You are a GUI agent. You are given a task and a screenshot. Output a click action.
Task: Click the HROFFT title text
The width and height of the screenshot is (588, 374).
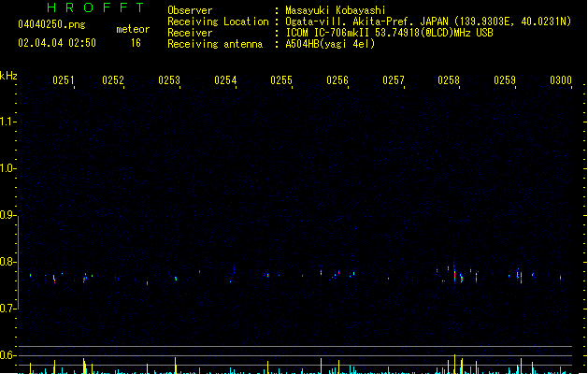tap(95, 7)
